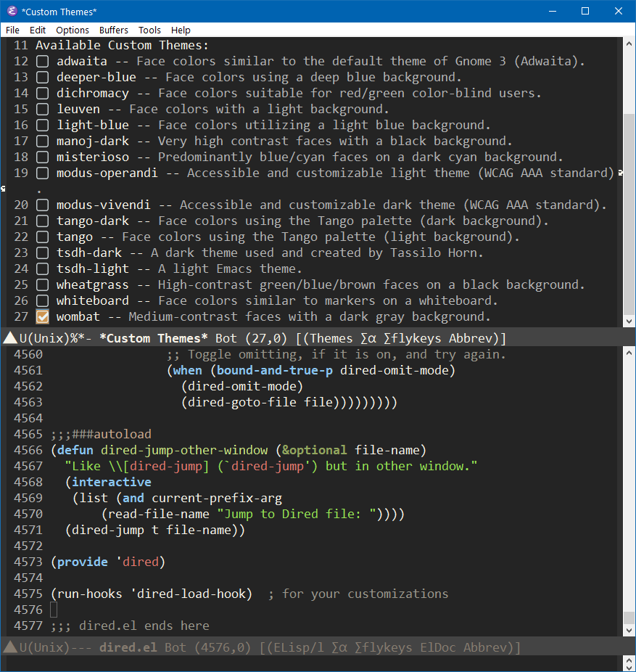Uncheck the wombat theme checkbox
The width and height of the screenshot is (636, 672).
point(42,316)
